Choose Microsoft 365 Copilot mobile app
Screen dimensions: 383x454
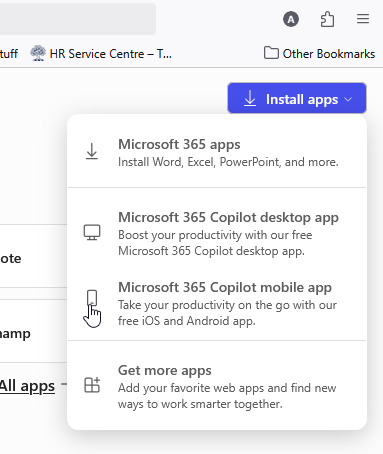coord(217,303)
